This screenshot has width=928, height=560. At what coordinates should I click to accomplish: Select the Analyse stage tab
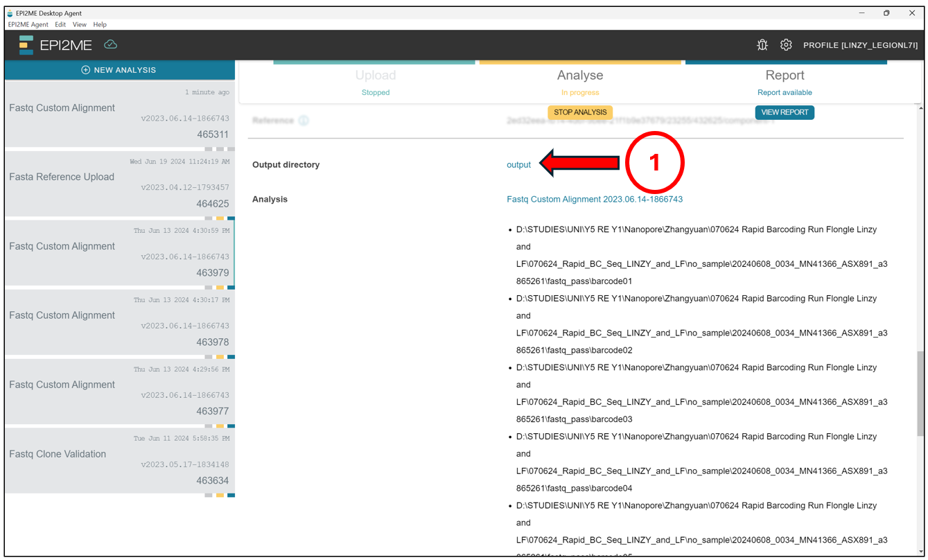tap(580, 82)
